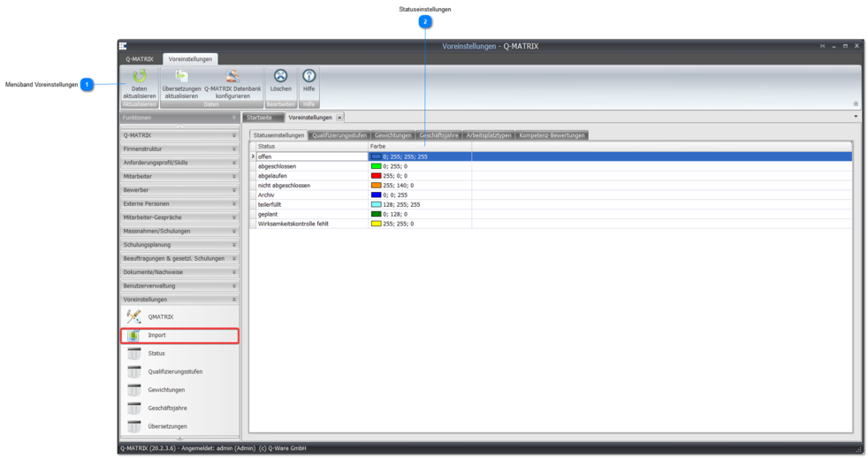This screenshot has height=458, width=868.
Task: Collapse the Voreinstellungen sidebar group
Action: [180, 300]
